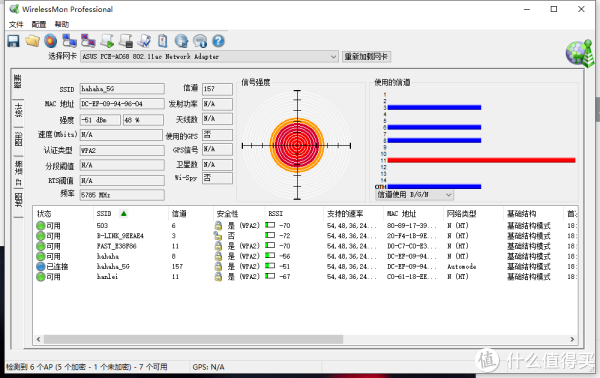The height and width of the screenshot is (378, 600).
Task: Click the blue question mark help icon
Action: (x=218, y=41)
